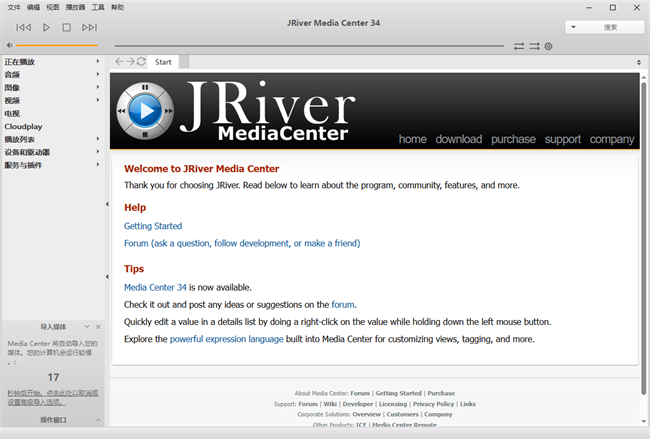The image size is (650, 439).
Task: Click the browser Back arrow icon
Action: point(119,62)
